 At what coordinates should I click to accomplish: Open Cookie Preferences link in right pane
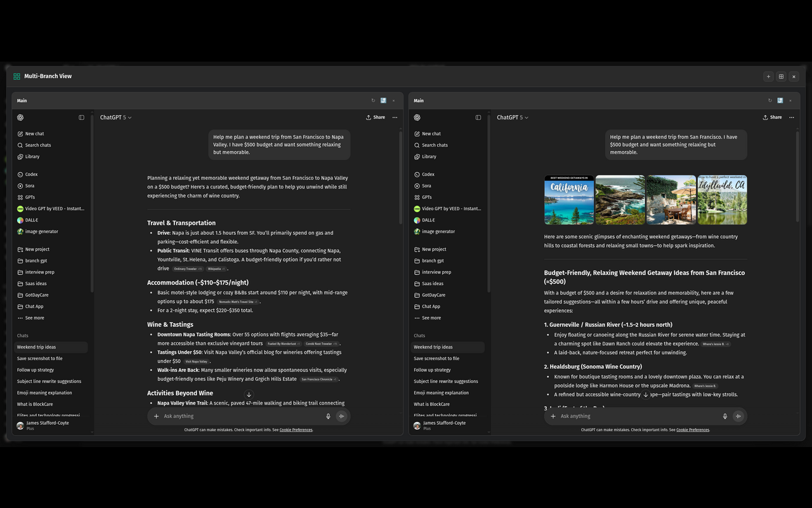pyautogui.click(x=693, y=430)
